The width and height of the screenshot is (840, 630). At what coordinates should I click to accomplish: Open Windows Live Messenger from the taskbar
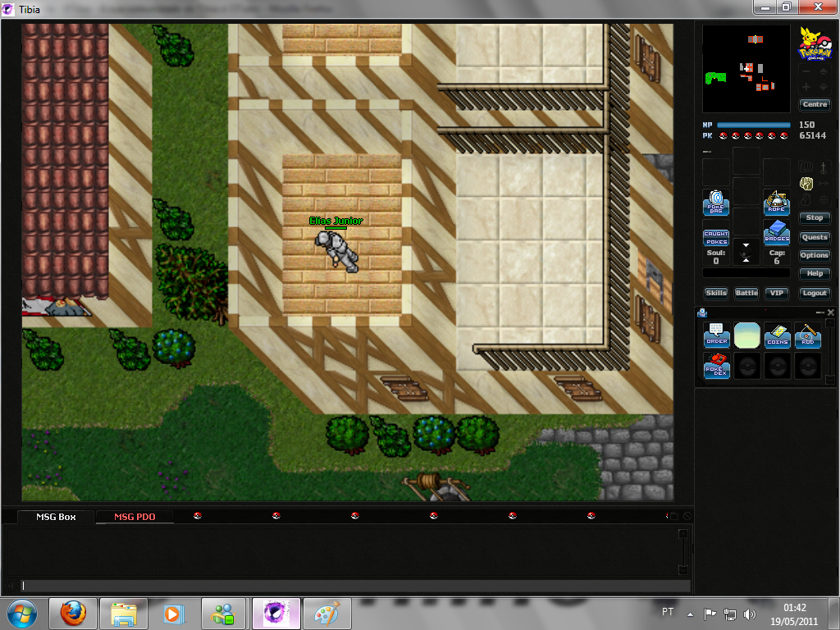point(224,614)
